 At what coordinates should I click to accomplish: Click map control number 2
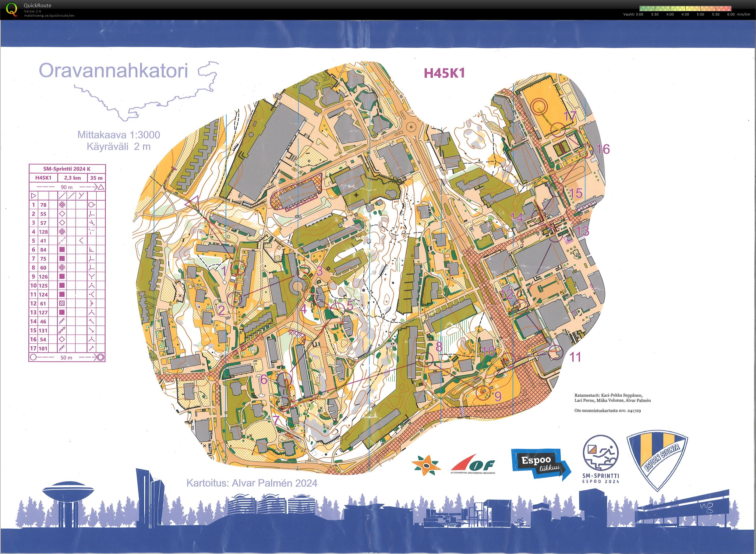click(221, 310)
